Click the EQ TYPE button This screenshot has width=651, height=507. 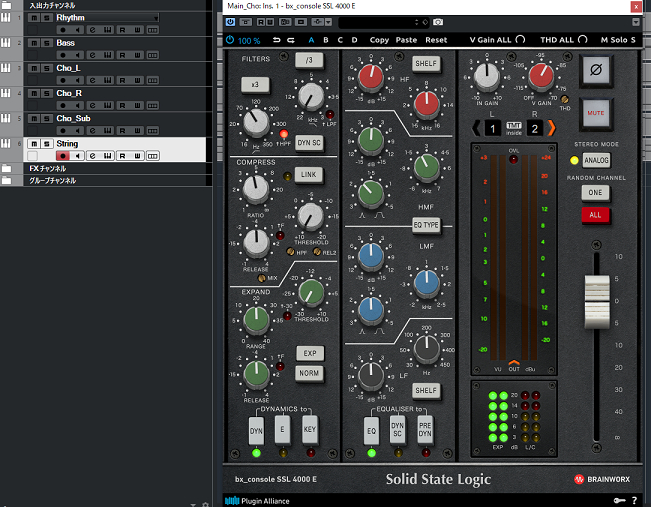pos(426,225)
